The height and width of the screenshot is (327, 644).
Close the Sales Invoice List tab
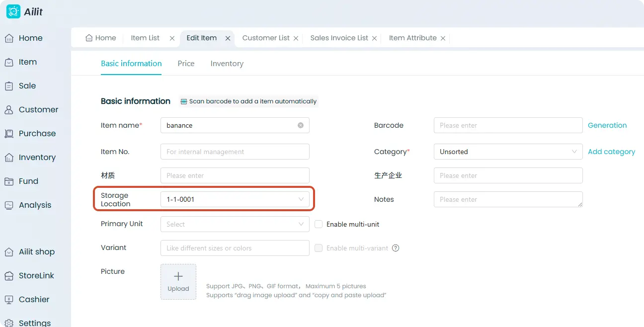click(x=374, y=38)
